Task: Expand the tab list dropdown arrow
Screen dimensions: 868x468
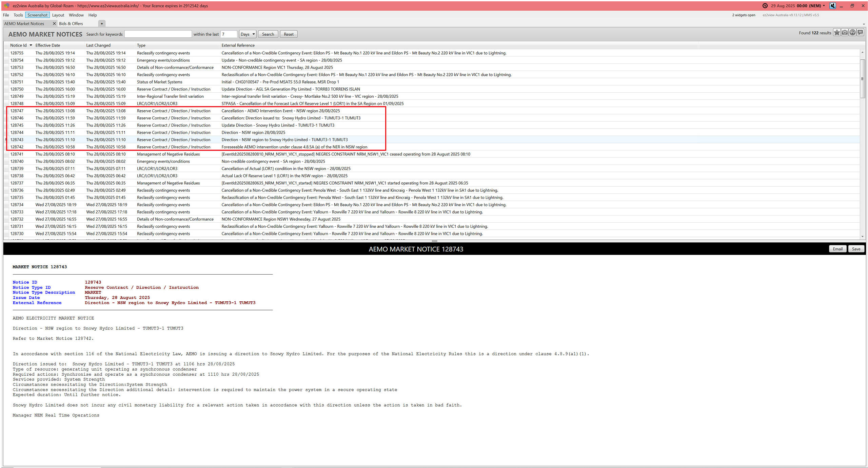Action: pyautogui.click(x=864, y=24)
